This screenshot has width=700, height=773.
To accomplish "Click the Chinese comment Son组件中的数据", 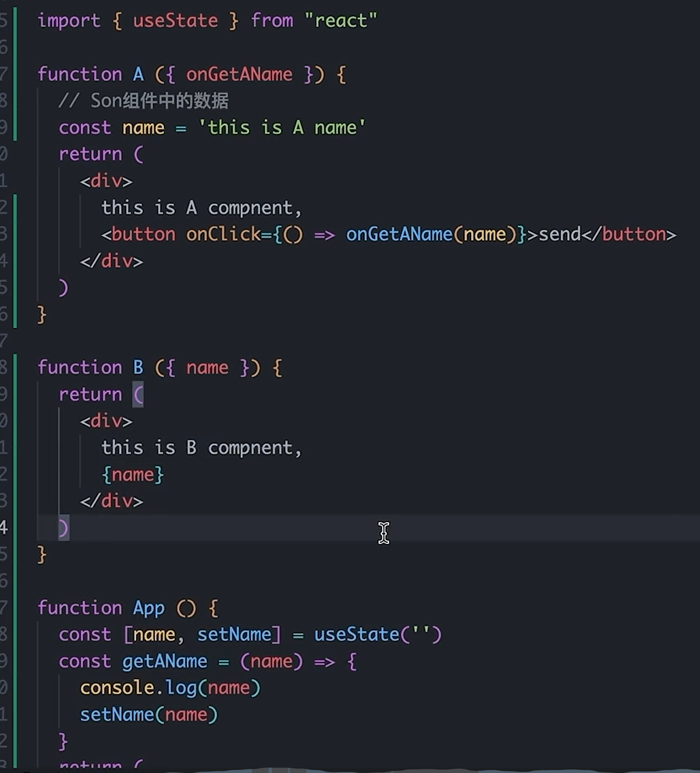I will pyautogui.click(x=160, y=100).
